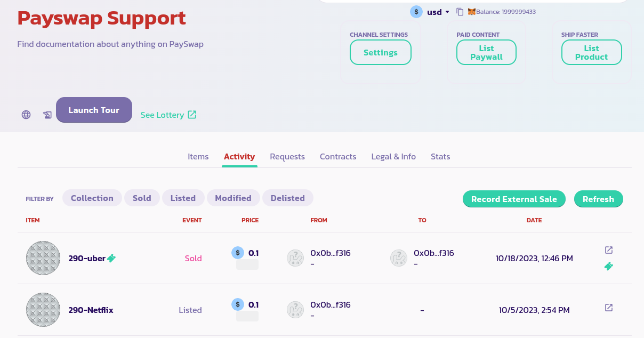Image resolution: width=644 pixels, height=338 pixels.
Task: Click the green ticket icon in 290-uber row
Action: click(x=608, y=266)
